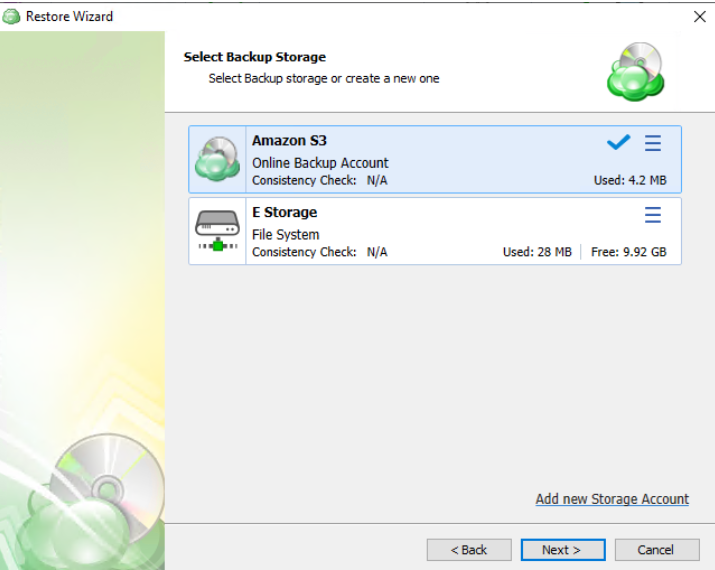
Task: Click the Online Backup Account label
Action: (320, 163)
